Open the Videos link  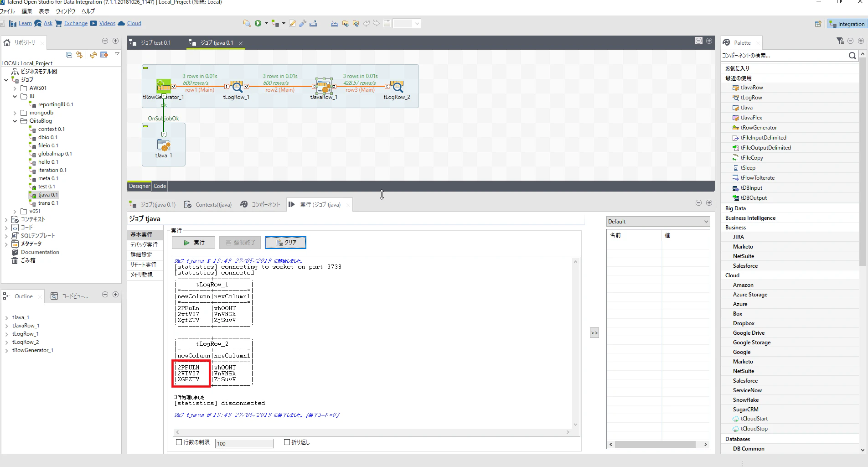[x=107, y=23]
